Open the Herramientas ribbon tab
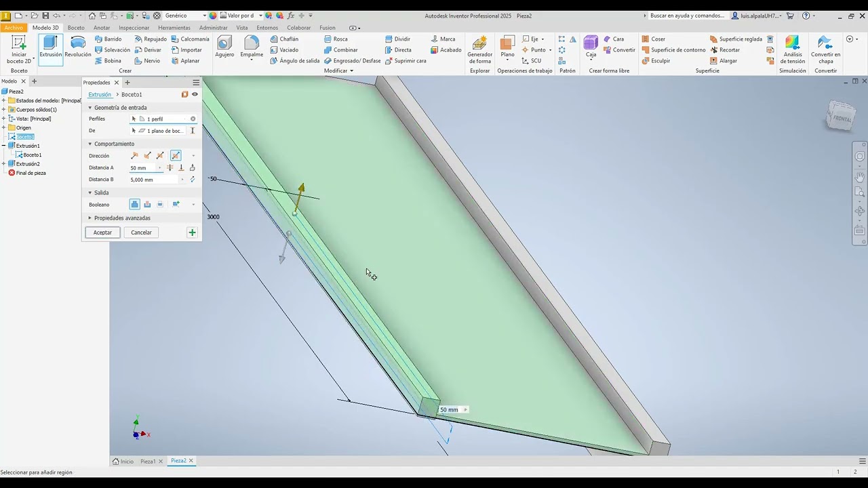 tap(174, 28)
